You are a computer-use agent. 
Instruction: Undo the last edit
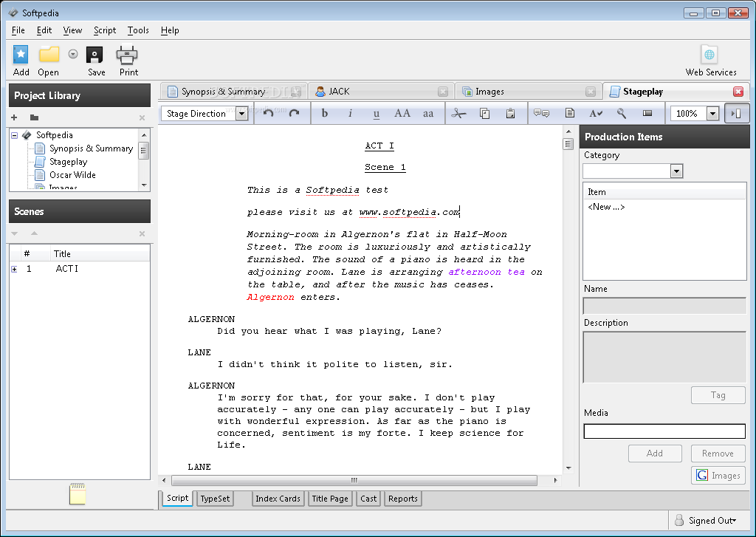[x=269, y=113]
